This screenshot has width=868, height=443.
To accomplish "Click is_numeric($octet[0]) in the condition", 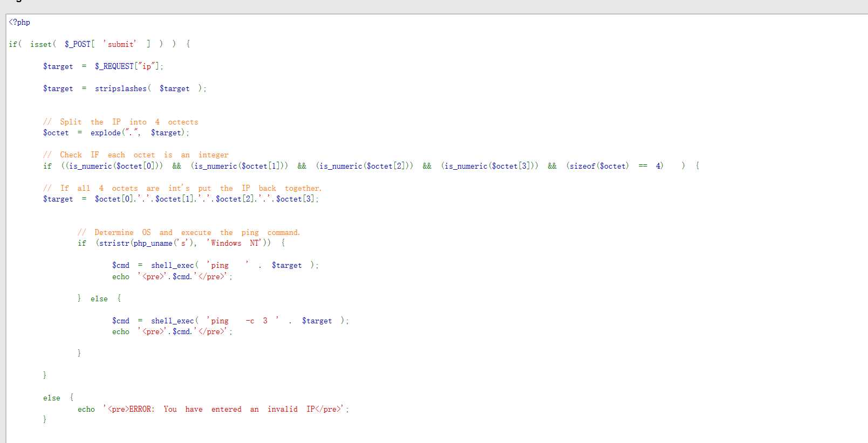I will tap(114, 166).
